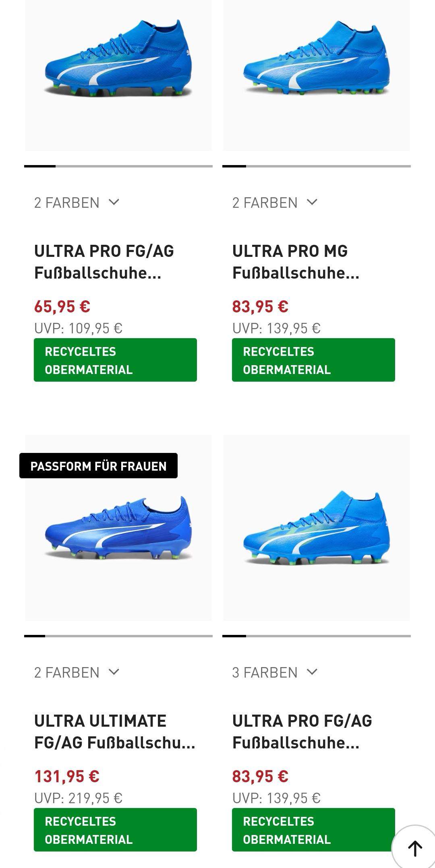Click Recyceltes Obermaterial badge under ULTRA ULTIMATE
The width and height of the screenshot is (435, 868).
tap(115, 830)
